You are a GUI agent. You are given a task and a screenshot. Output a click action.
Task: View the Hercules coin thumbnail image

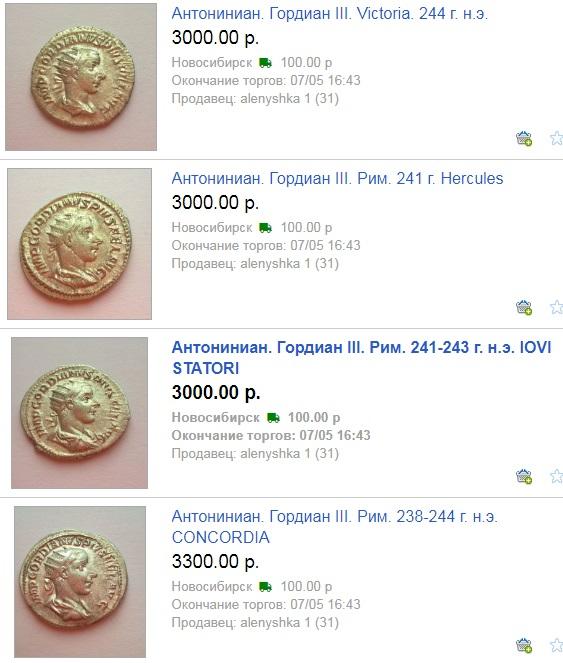(80, 244)
